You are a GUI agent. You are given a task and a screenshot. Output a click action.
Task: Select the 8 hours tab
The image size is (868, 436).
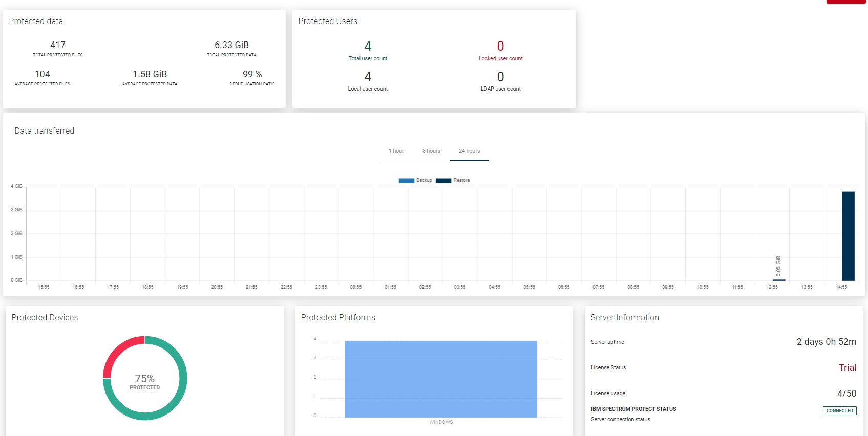431,151
